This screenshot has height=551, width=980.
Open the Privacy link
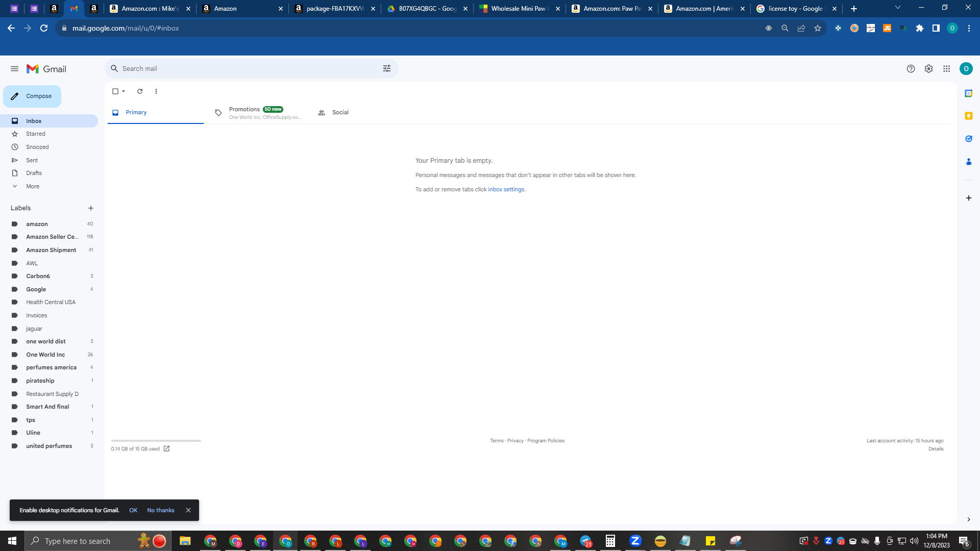click(516, 441)
